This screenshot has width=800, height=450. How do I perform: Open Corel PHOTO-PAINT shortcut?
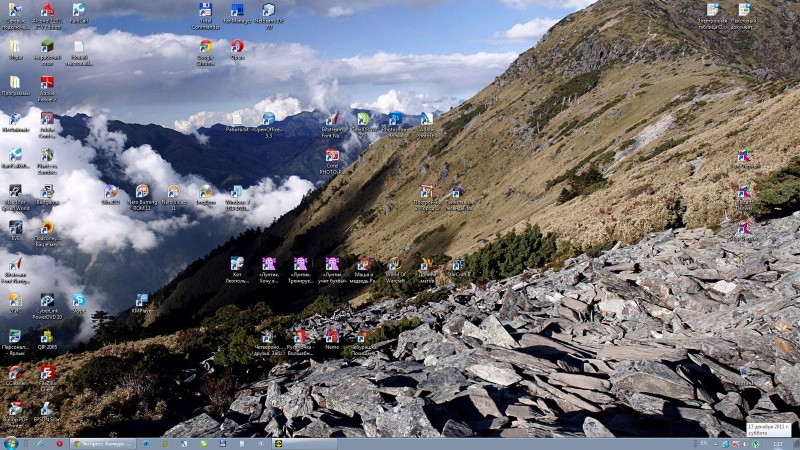point(332,156)
